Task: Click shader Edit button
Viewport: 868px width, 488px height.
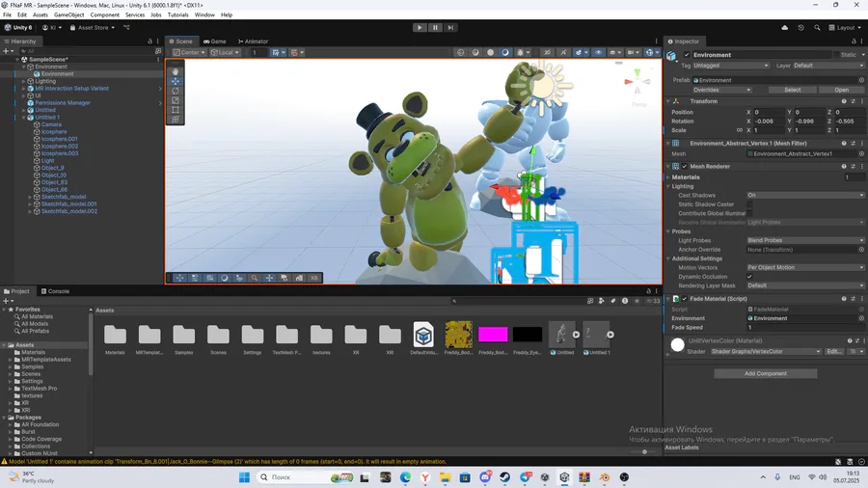Action: (835, 351)
